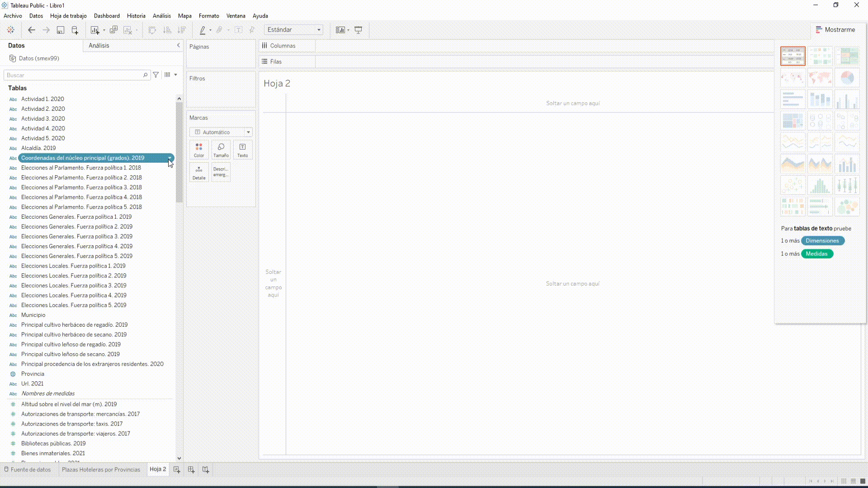The width and height of the screenshot is (868, 488).
Task: Create a new worksheet from the toolbar
Action: [94, 30]
